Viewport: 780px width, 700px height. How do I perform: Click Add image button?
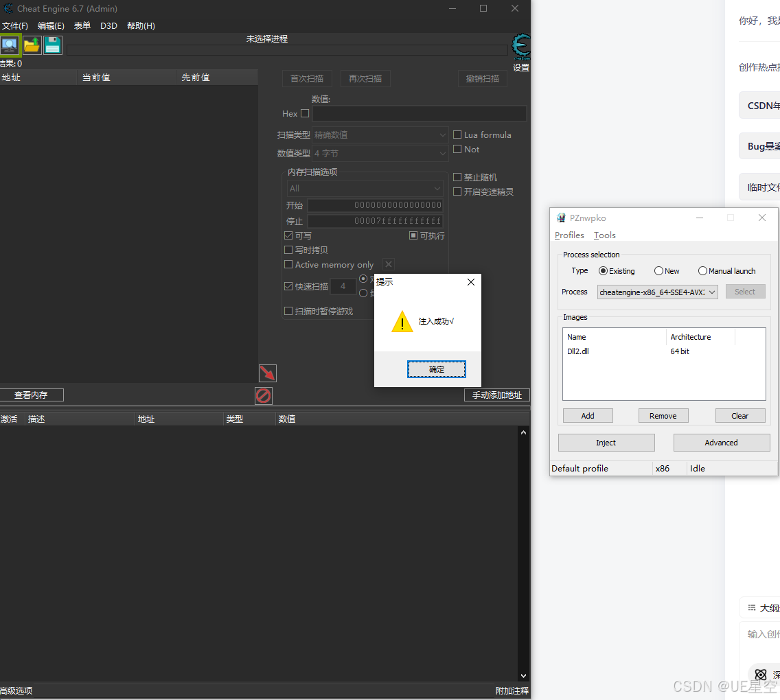pyautogui.click(x=588, y=416)
